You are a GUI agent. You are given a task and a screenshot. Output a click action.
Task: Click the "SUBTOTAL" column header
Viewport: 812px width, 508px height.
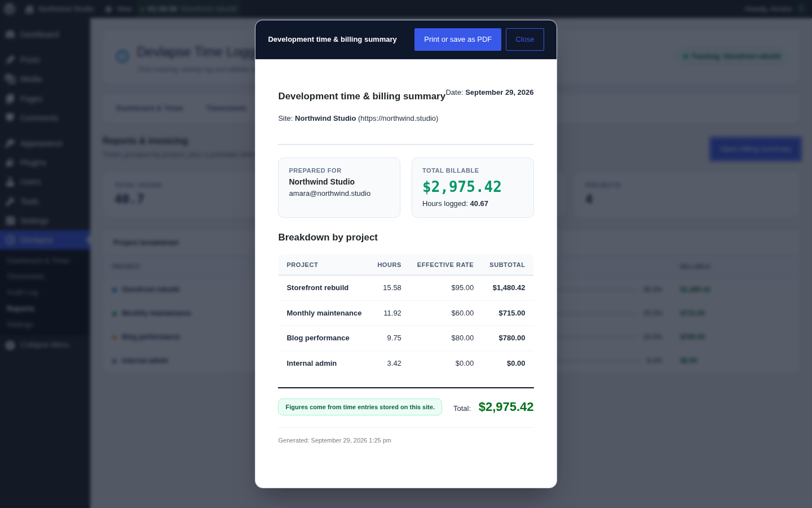pos(507,265)
